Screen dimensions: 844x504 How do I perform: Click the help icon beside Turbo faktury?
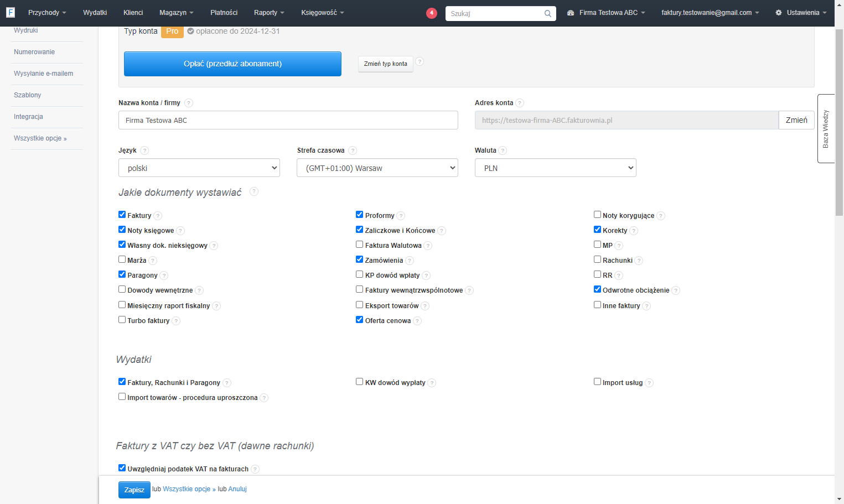176,321
